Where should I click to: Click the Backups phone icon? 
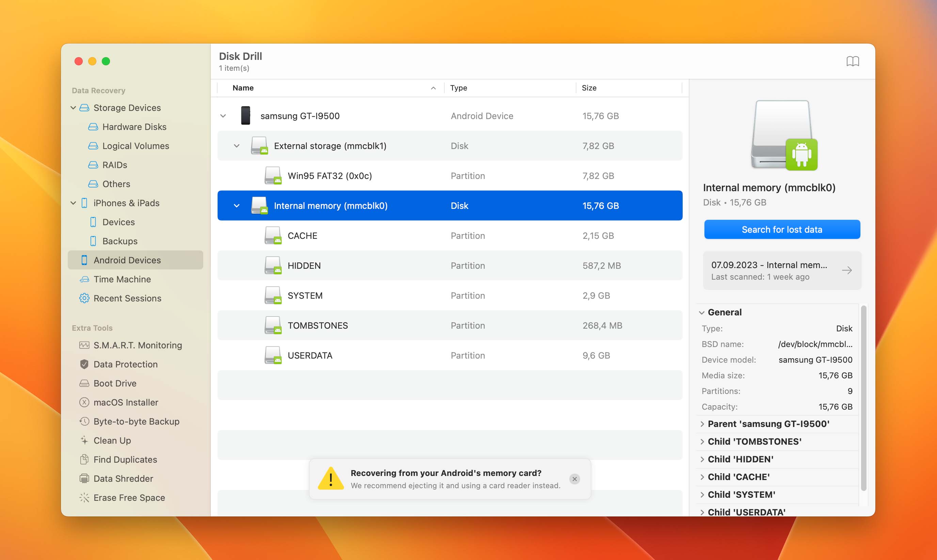[93, 241]
